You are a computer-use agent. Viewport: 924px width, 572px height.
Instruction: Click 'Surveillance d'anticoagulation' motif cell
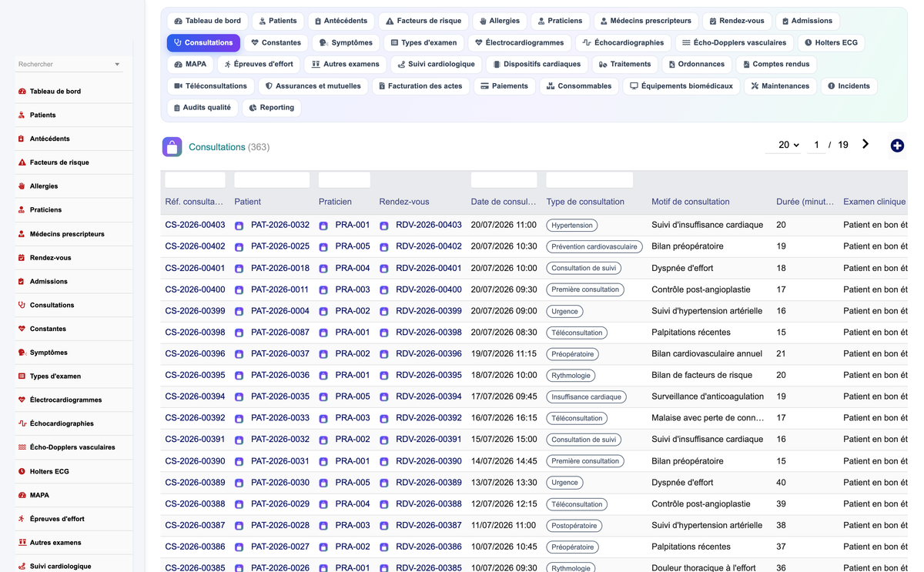(708, 396)
